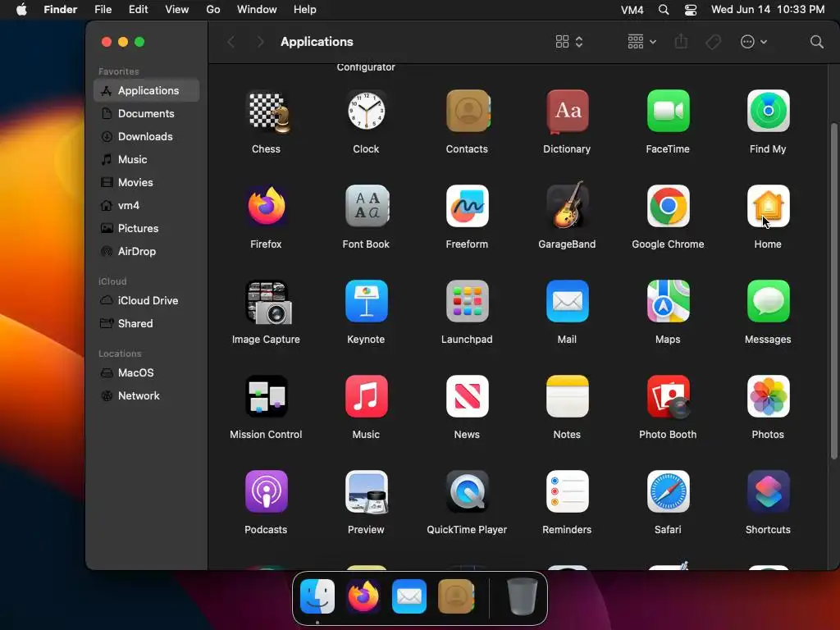
Task: Open Network in the sidebar
Action: (146, 396)
